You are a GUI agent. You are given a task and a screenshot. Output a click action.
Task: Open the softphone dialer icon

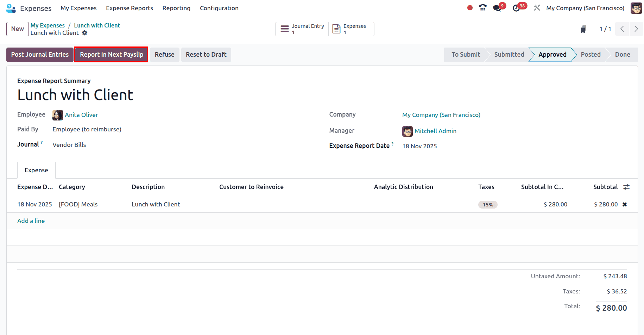pos(482,7)
